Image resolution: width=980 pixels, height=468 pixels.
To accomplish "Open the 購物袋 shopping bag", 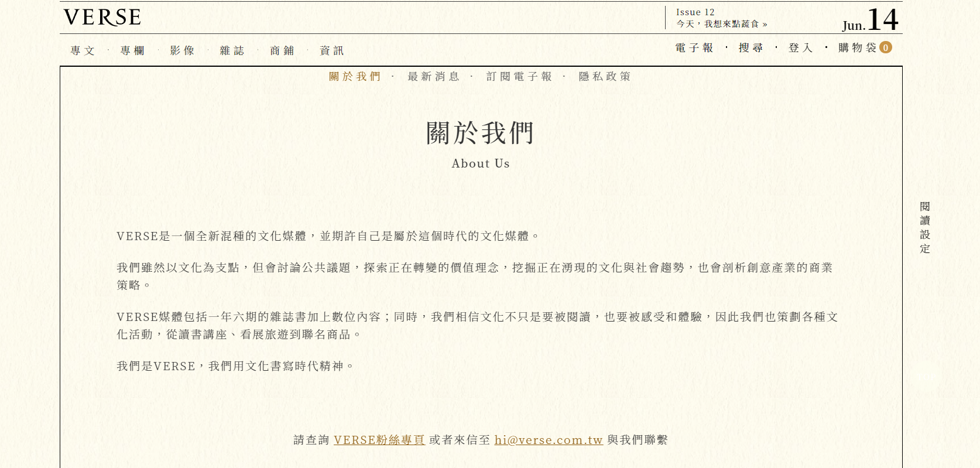I will click(x=858, y=48).
